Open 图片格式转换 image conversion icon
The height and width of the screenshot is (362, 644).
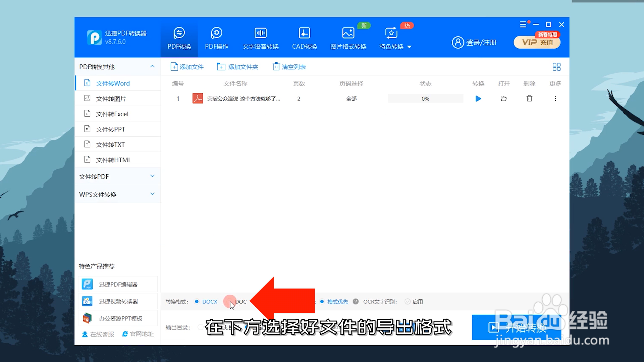point(348,38)
